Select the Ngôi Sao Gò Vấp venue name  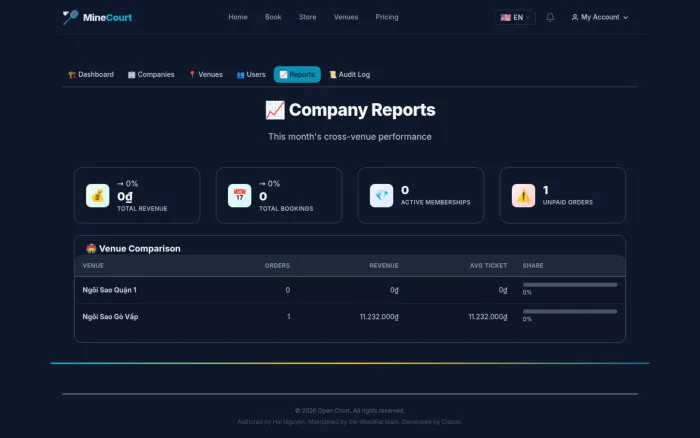[110, 317]
